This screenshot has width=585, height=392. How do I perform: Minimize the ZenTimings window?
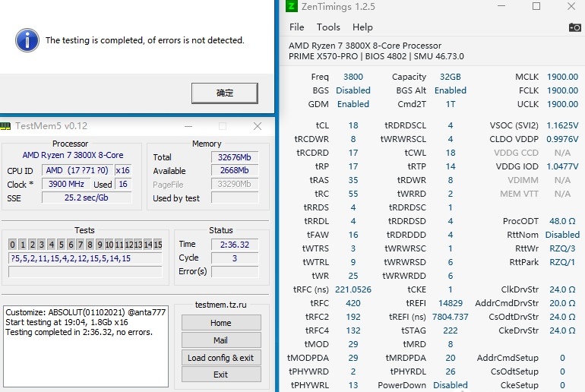(501, 6)
